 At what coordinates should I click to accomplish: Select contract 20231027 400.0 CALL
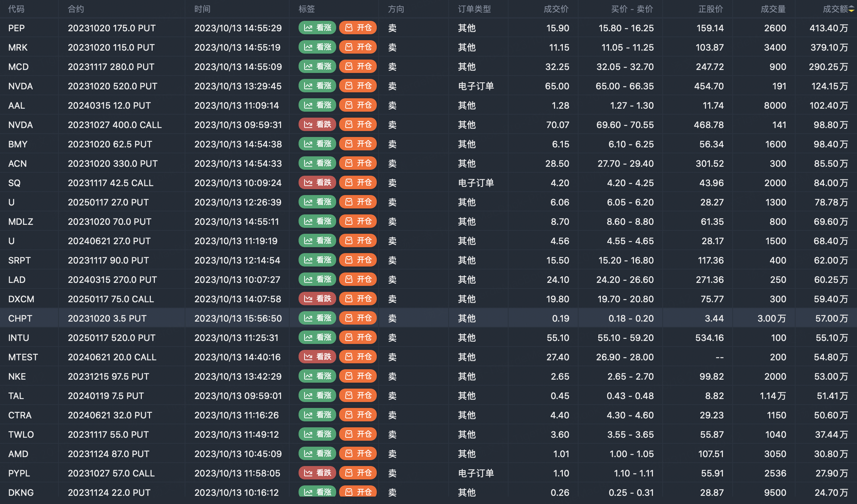(x=115, y=125)
